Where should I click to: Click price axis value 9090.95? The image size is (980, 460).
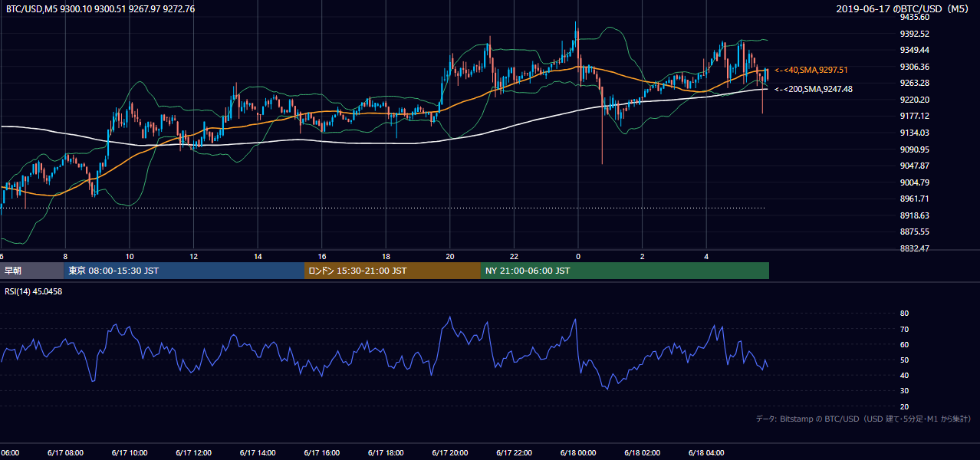915,149
